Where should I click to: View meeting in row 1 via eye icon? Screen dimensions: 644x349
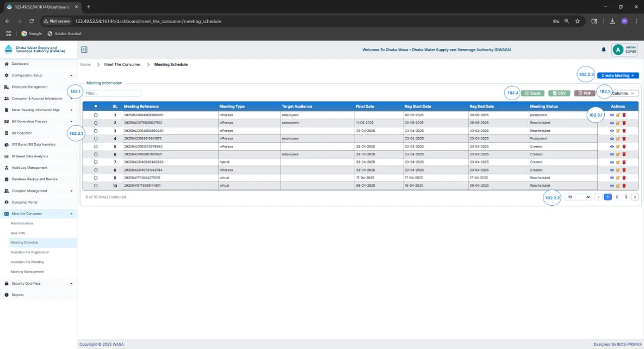pos(612,115)
